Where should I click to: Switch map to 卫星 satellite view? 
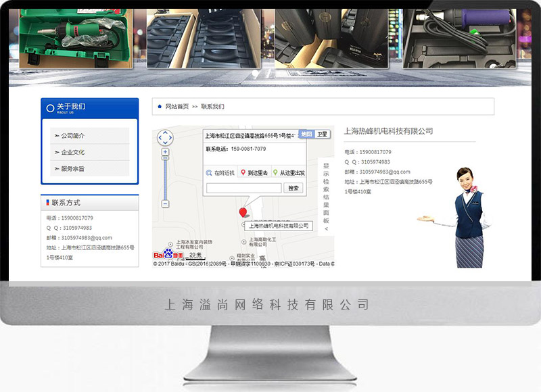(x=323, y=134)
